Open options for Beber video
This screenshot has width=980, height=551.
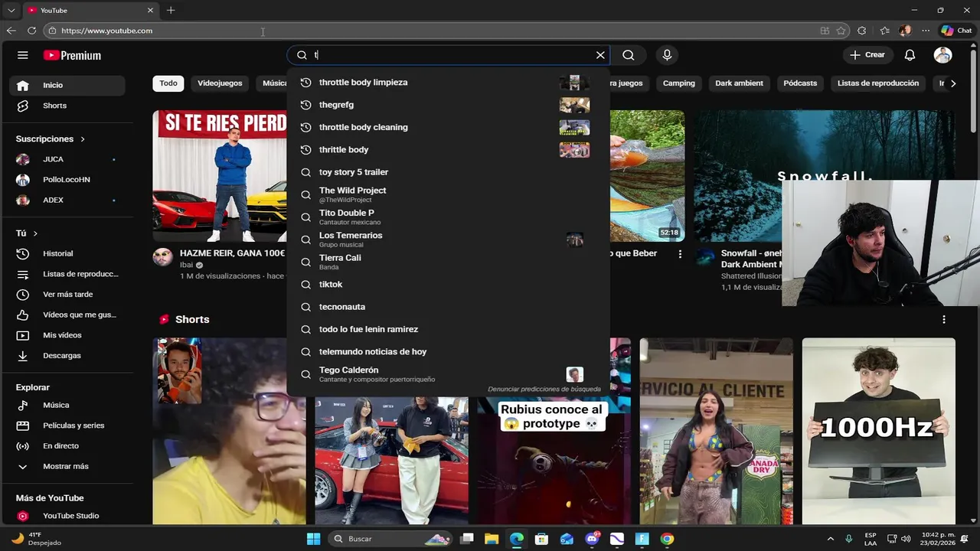pyautogui.click(x=680, y=254)
